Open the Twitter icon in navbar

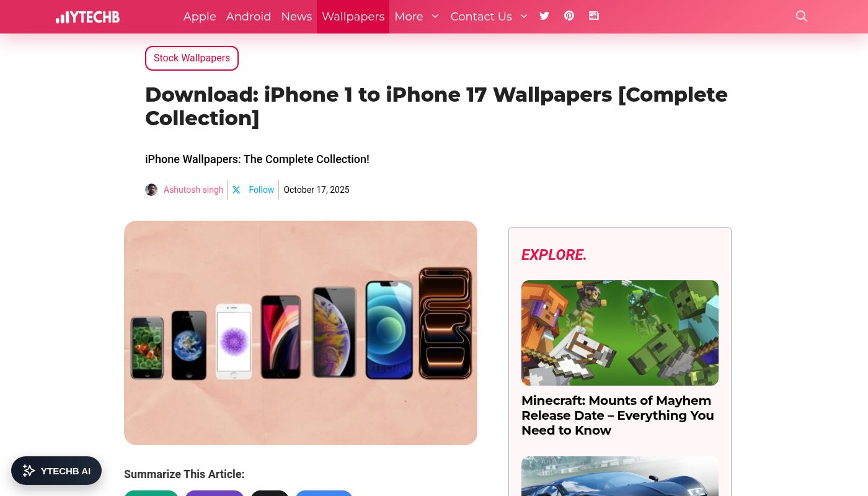pyautogui.click(x=544, y=16)
